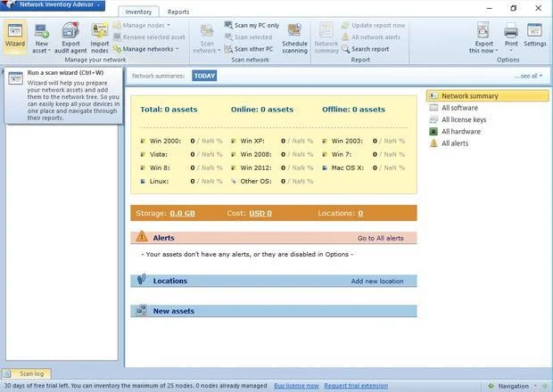Open All license keys report
The image size is (553, 392).
[458, 119]
